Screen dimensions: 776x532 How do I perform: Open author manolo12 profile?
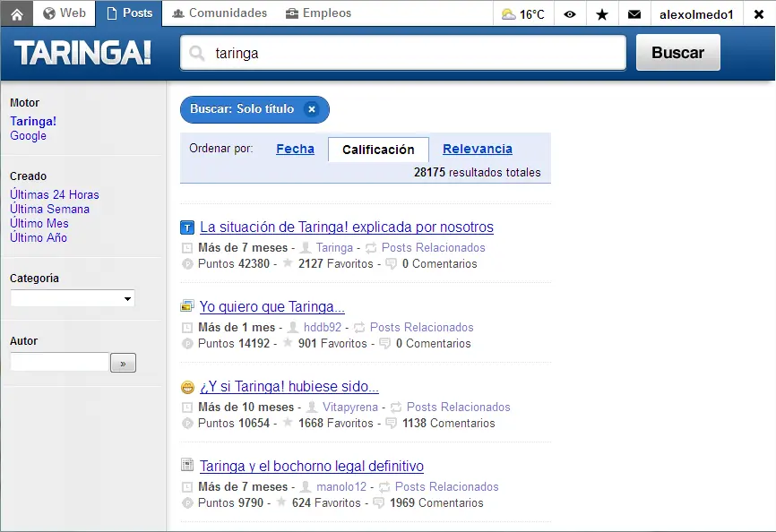point(341,486)
